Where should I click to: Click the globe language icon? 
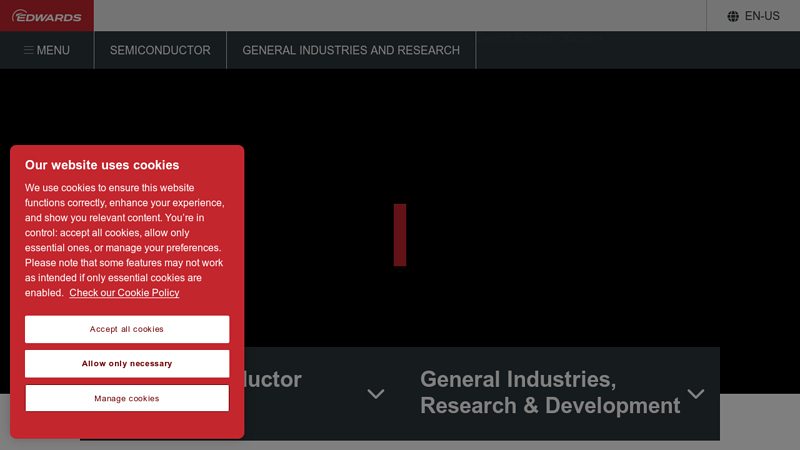733,16
